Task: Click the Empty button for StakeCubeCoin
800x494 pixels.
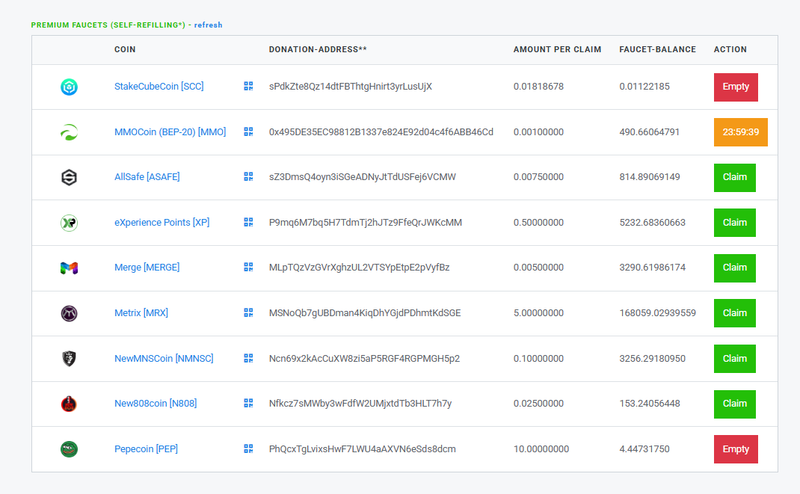Action: coord(735,87)
